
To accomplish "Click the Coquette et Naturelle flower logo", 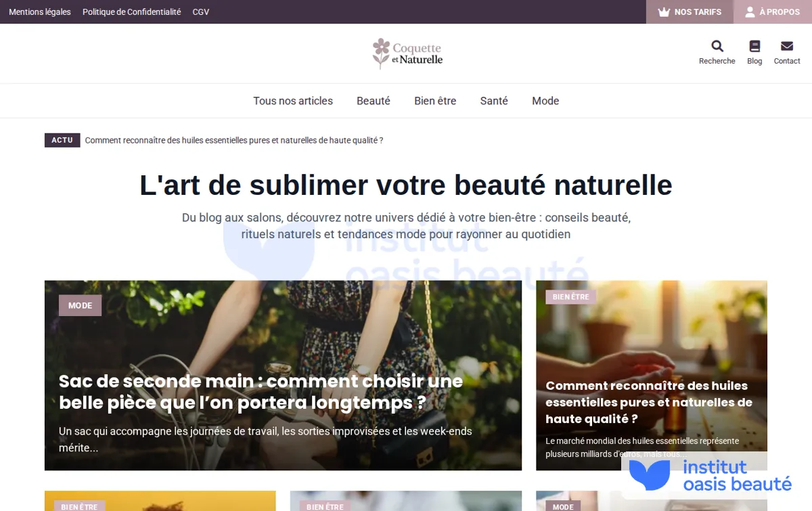I will pos(407,53).
